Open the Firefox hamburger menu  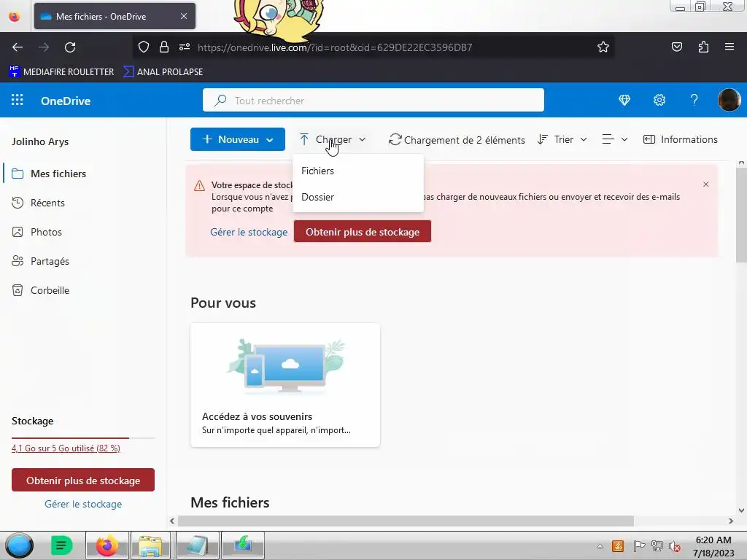pyautogui.click(x=729, y=47)
